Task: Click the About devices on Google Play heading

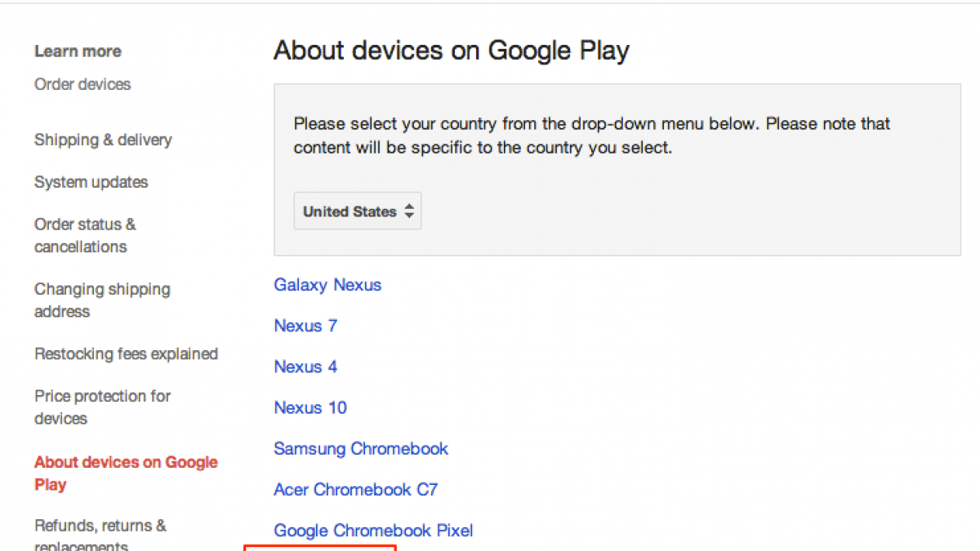Action: [x=451, y=51]
